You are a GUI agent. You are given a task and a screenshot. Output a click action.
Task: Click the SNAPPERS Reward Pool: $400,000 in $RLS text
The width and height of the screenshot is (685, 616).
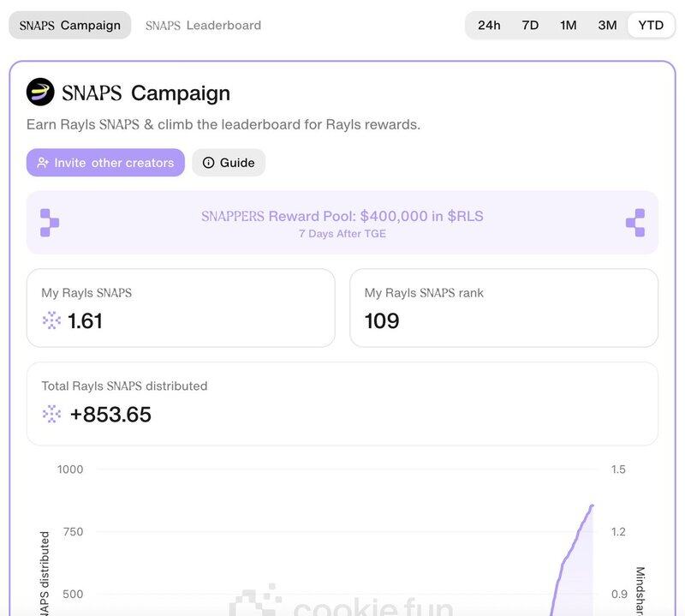[342, 216]
